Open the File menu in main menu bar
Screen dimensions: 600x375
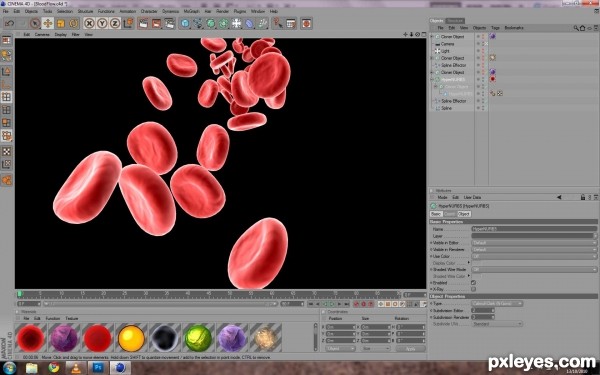pos(6,11)
